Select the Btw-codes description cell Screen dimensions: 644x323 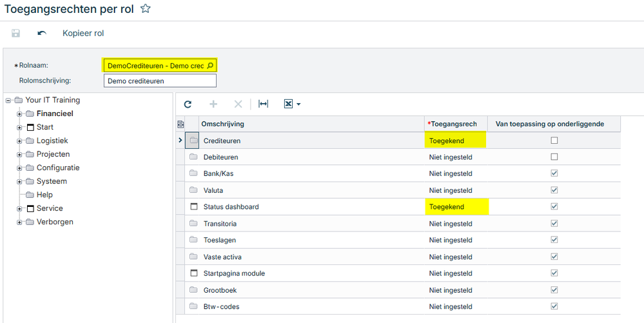[x=312, y=307]
